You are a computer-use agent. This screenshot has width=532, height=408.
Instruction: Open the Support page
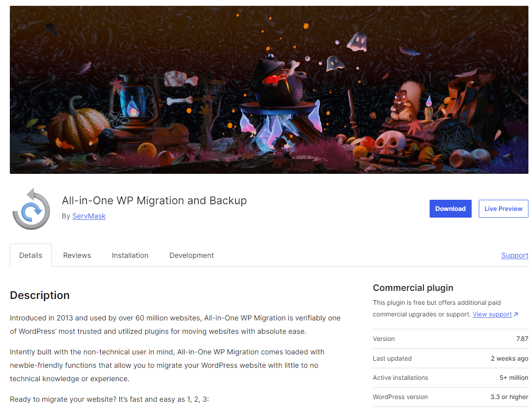[515, 255]
